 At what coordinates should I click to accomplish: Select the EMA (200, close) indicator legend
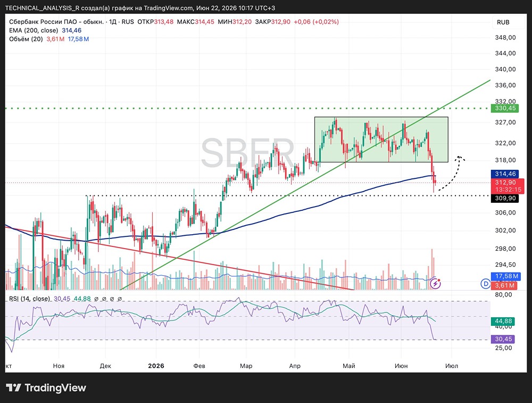click(34, 30)
